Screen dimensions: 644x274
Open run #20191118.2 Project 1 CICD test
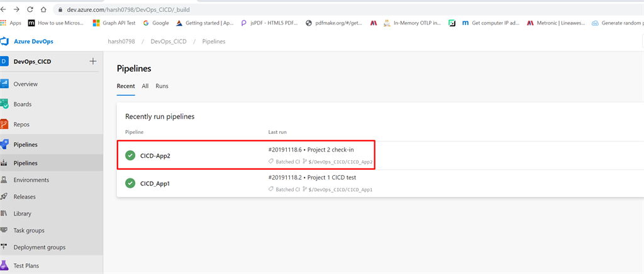coord(312,178)
